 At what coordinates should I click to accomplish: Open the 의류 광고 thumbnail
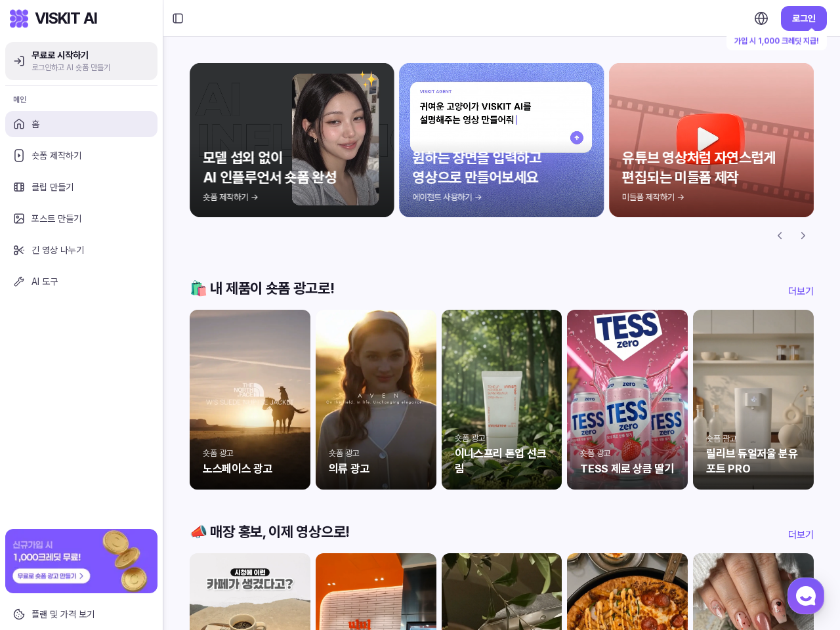pos(376,400)
